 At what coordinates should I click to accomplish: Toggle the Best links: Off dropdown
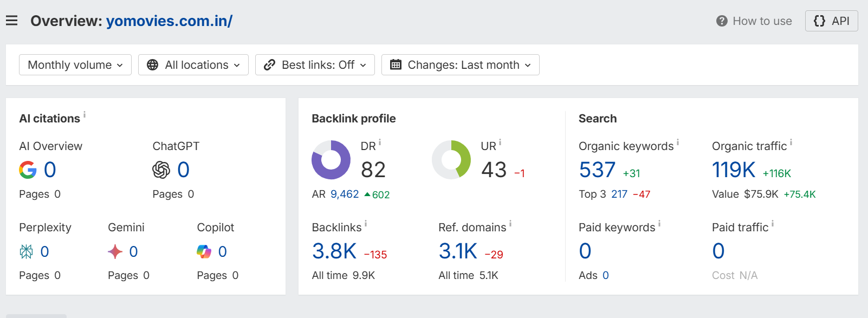tap(315, 65)
